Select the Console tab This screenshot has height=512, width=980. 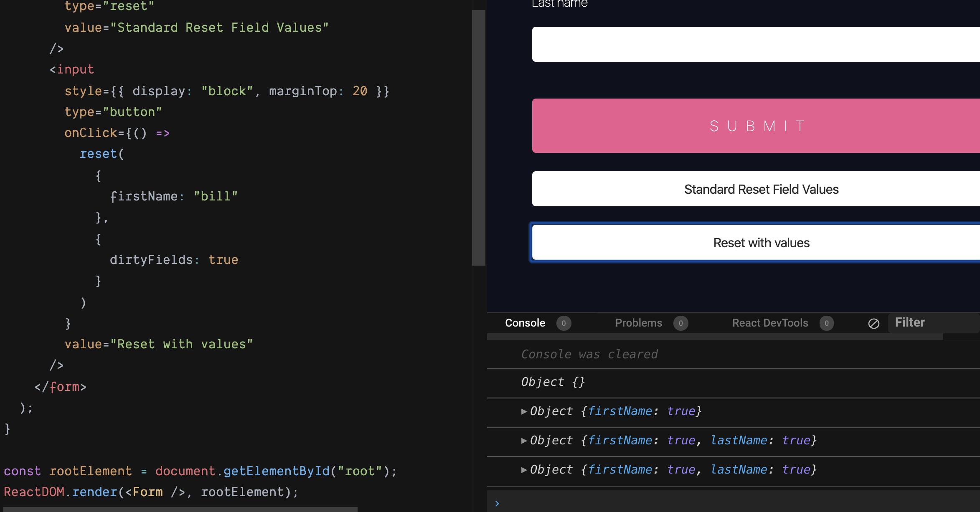tap(525, 323)
